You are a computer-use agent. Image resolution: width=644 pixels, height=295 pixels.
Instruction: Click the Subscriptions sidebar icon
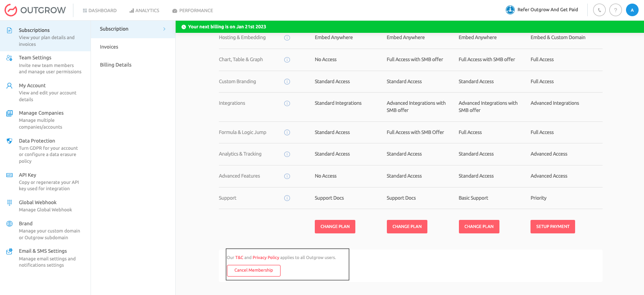(x=9, y=30)
